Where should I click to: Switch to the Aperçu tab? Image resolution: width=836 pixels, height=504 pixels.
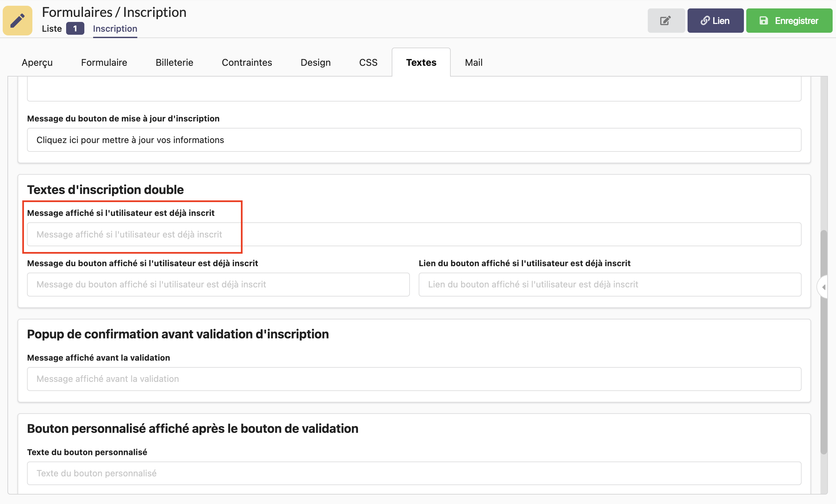tap(37, 62)
